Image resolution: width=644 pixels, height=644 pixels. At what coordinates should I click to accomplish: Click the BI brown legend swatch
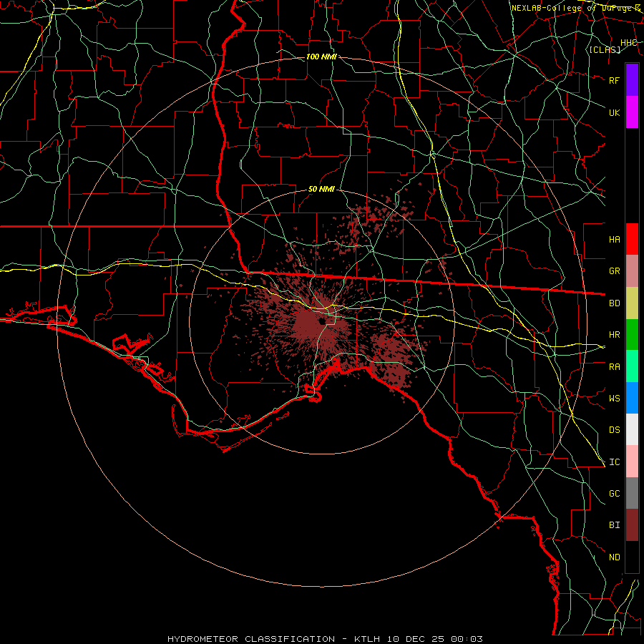(632, 525)
